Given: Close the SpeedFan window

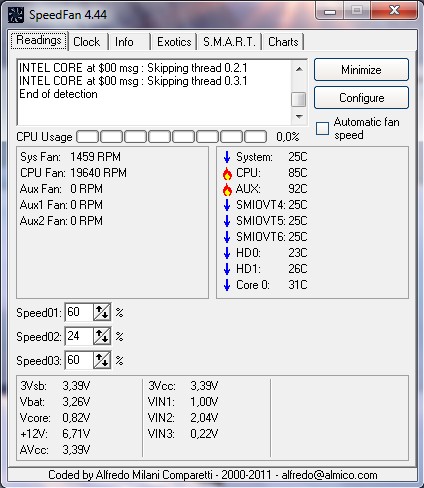Looking at the screenshot, I should [x=394, y=10].
